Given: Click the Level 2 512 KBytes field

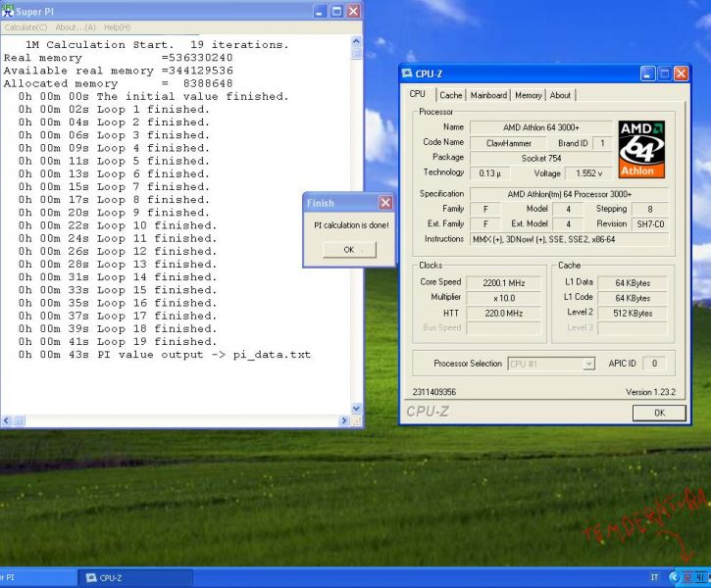Looking at the screenshot, I should pos(633,313).
